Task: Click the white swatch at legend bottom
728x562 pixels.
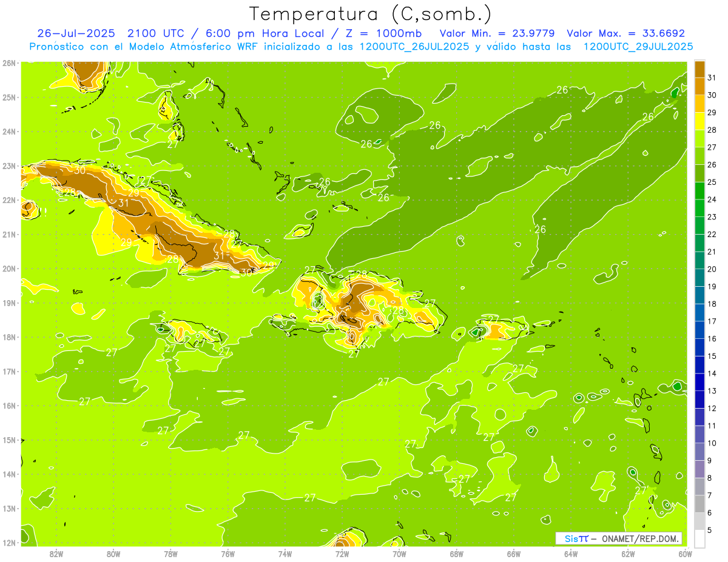Action: point(699,538)
